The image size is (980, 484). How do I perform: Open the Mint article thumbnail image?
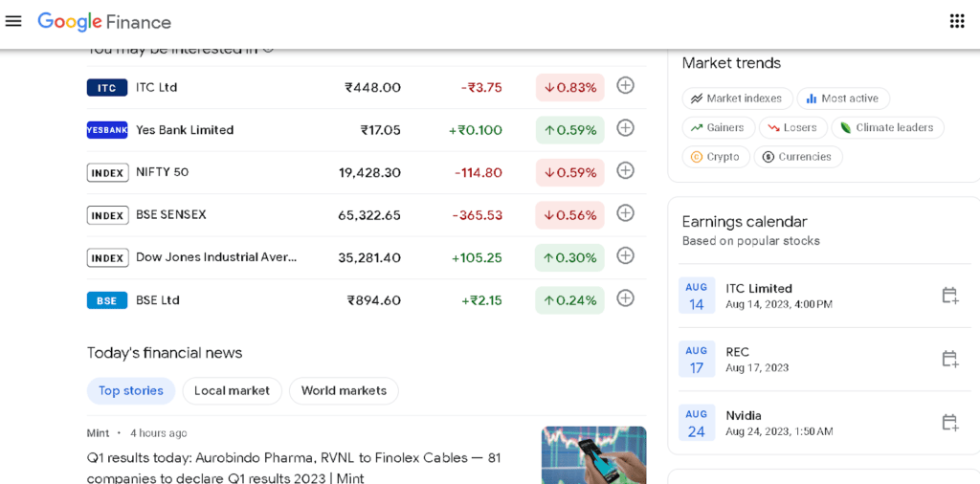click(x=593, y=454)
